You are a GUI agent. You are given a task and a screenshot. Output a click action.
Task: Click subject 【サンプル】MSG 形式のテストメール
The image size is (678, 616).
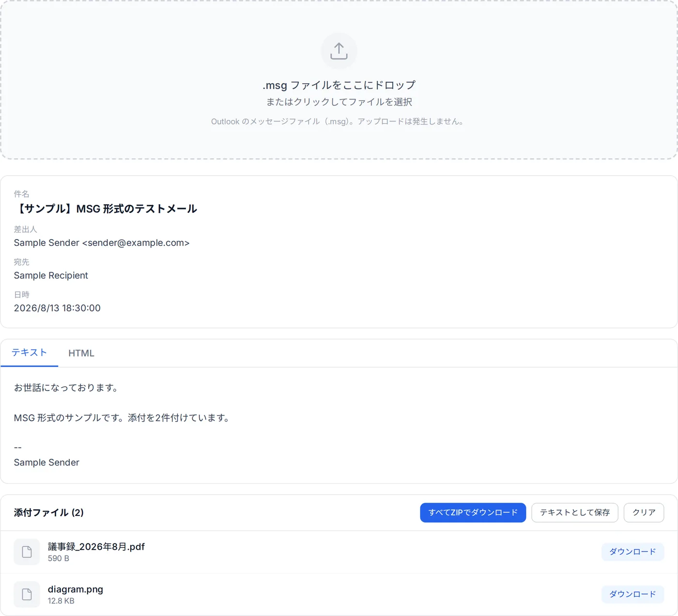tap(105, 209)
